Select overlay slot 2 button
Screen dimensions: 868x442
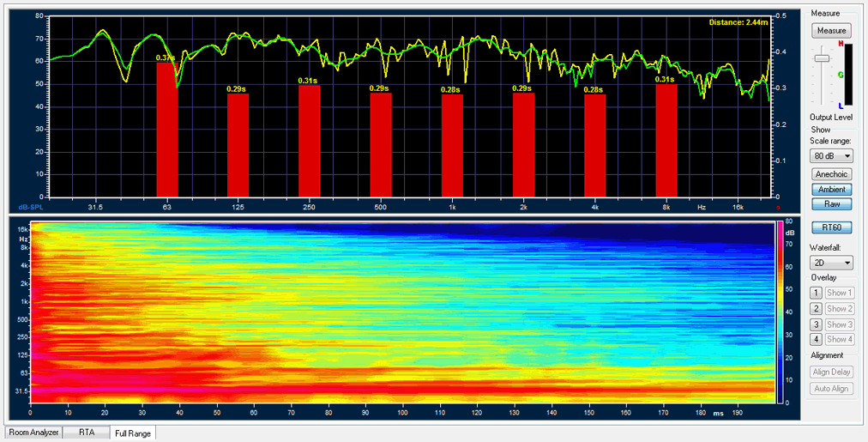[x=817, y=309]
